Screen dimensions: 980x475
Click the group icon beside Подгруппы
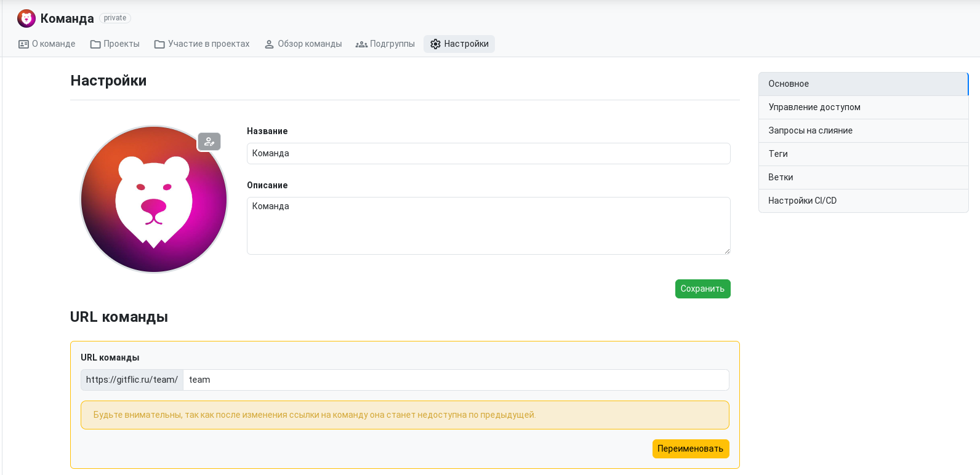361,44
